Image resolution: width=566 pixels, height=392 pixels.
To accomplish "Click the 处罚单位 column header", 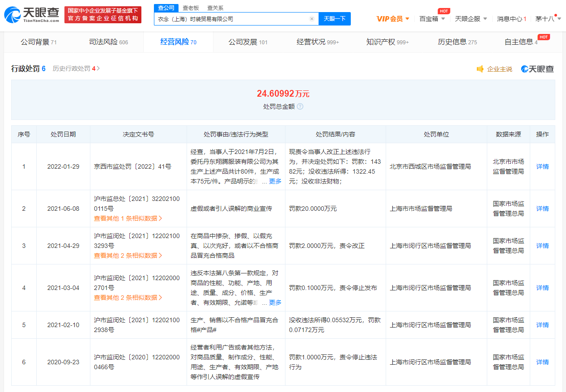I will [x=436, y=134].
